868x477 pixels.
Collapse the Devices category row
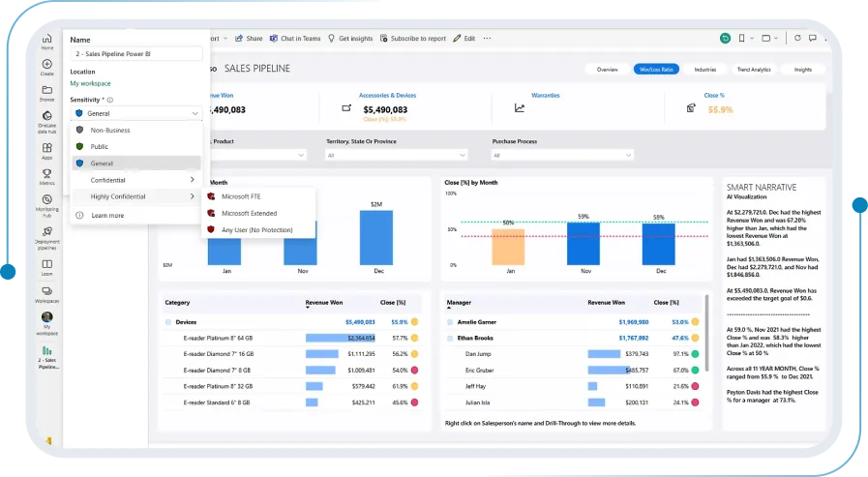[x=167, y=322]
